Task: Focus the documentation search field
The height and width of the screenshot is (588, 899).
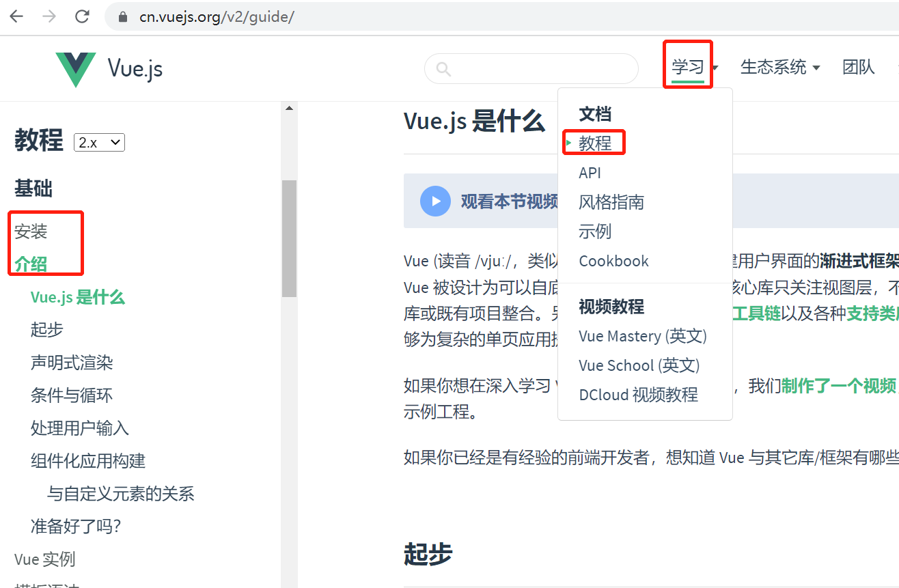Action: (531, 69)
